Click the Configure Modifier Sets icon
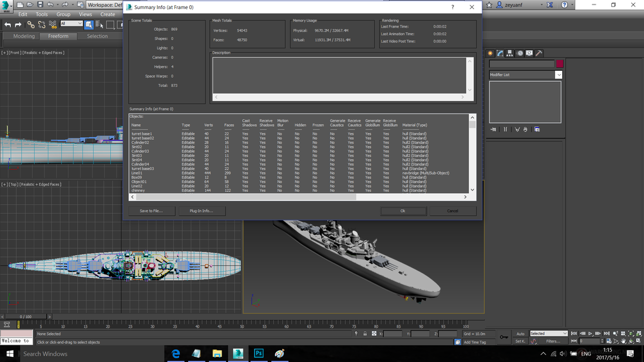This screenshot has width=644, height=362. [x=536, y=129]
